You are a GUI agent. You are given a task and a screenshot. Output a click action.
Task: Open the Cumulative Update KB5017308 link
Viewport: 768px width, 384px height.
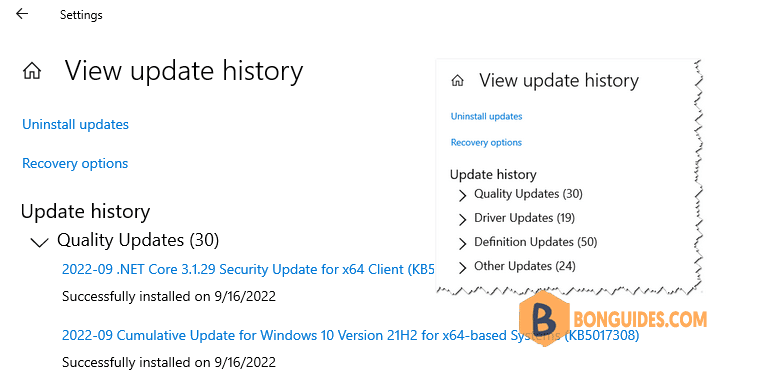[x=350, y=336]
